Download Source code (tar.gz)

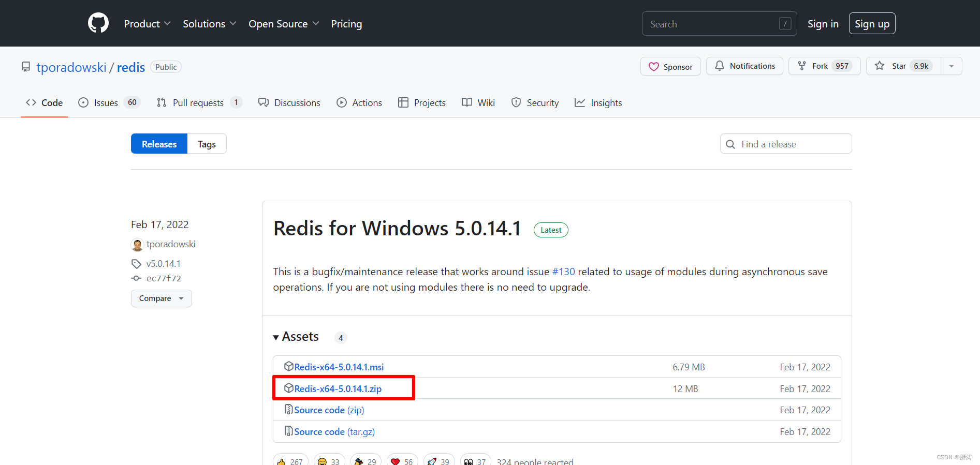(x=334, y=432)
